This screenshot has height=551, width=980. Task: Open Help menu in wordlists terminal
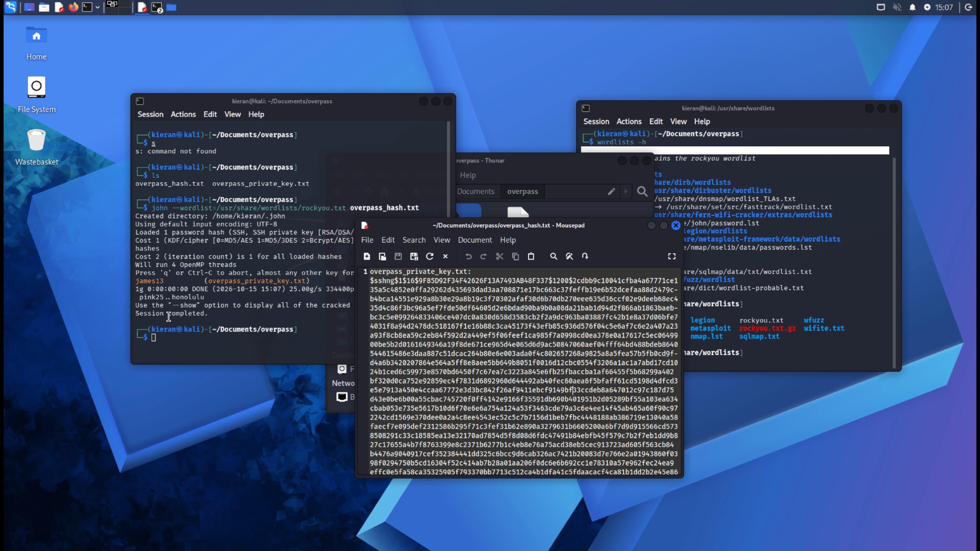click(x=702, y=122)
